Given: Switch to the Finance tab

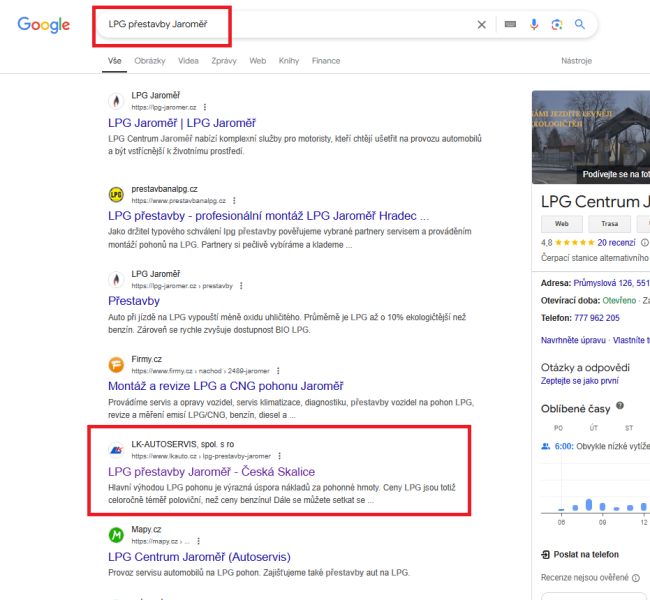Looking at the screenshot, I should pos(326,61).
